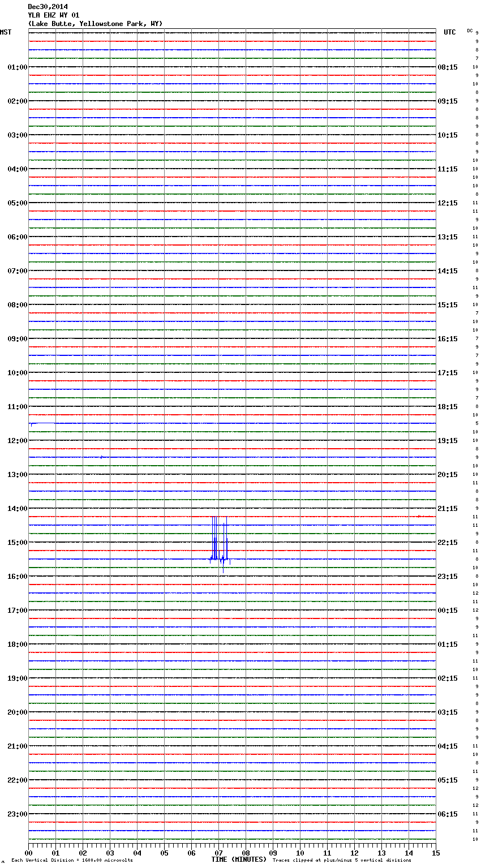The height and width of the screenshot is (868, 481).
Task: Click the 15 minute tick label on x-axis
Action: coord(435,853)
